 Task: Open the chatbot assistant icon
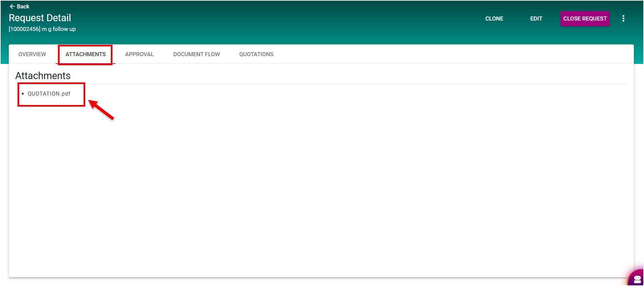click(x=637, y=279)
